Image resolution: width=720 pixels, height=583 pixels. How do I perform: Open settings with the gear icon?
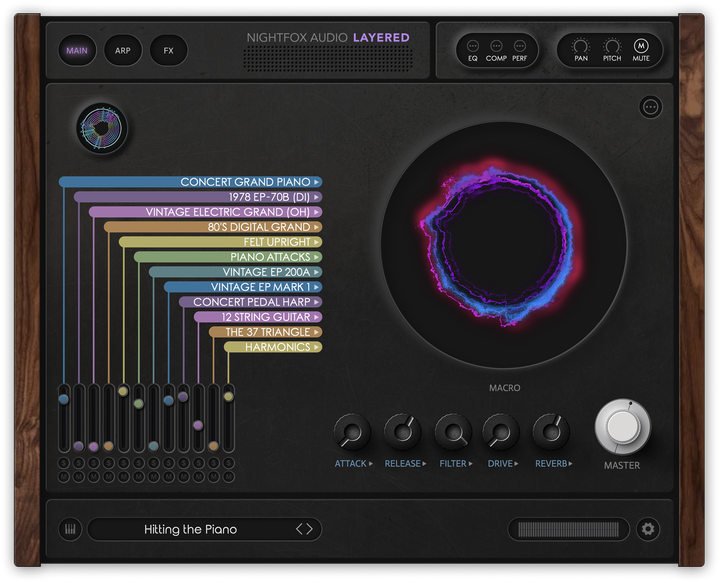coord(648,529)
